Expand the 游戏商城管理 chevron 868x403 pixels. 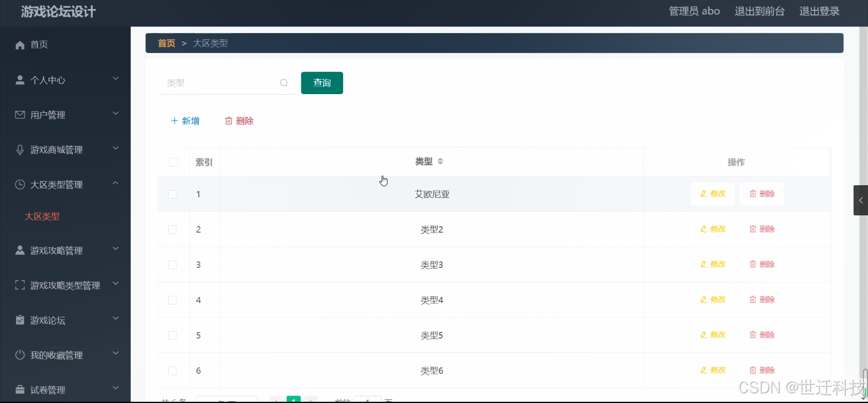[x=116, y=148]
